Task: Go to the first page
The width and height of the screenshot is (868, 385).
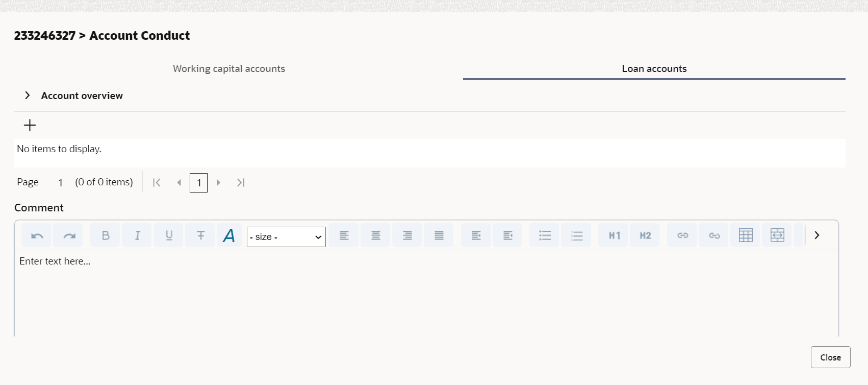Action: pyautogui.click(x=157, y=182)
